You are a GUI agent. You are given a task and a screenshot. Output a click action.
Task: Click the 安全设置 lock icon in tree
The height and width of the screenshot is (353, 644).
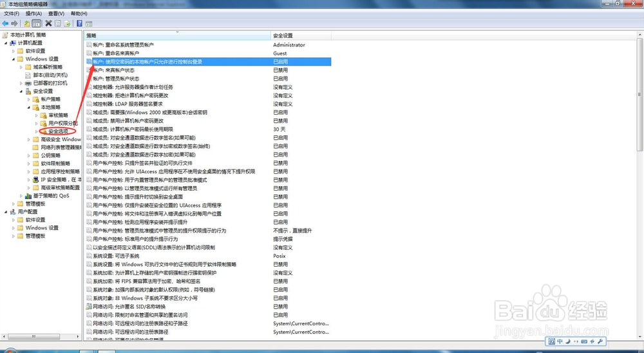pyautogui.click(x=28, y=91)
